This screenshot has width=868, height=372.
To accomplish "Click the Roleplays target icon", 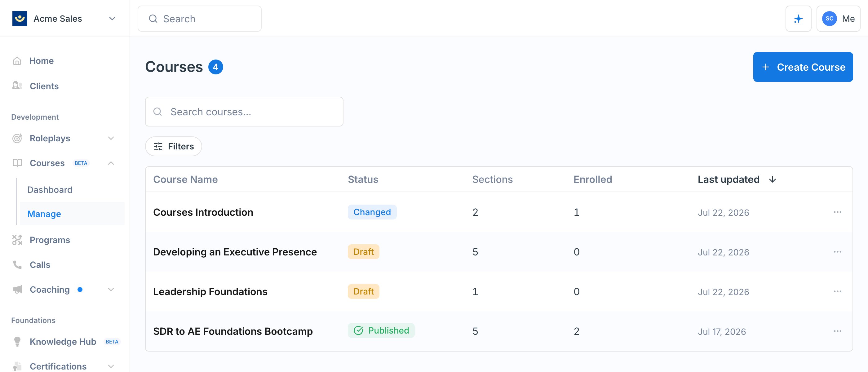I will [x=17, y=138].
